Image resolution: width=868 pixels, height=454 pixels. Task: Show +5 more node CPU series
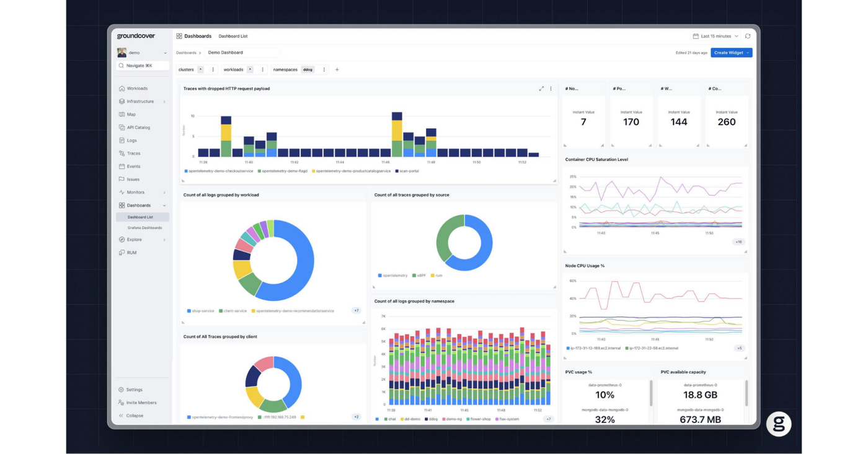[739, 349]
